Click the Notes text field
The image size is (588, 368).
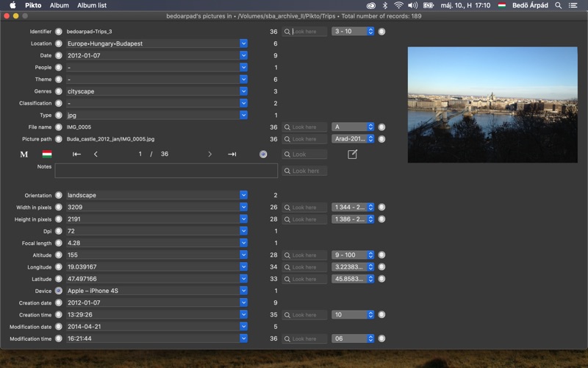coord(166,171)
